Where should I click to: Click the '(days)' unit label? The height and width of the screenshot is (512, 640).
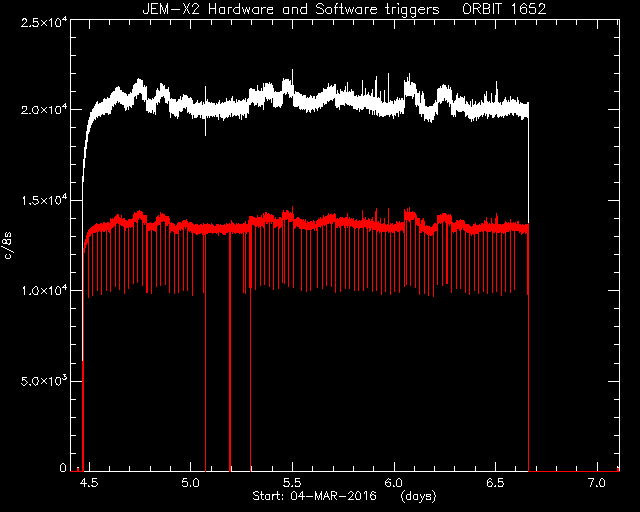pyautogui.click(x=418, y=496)
